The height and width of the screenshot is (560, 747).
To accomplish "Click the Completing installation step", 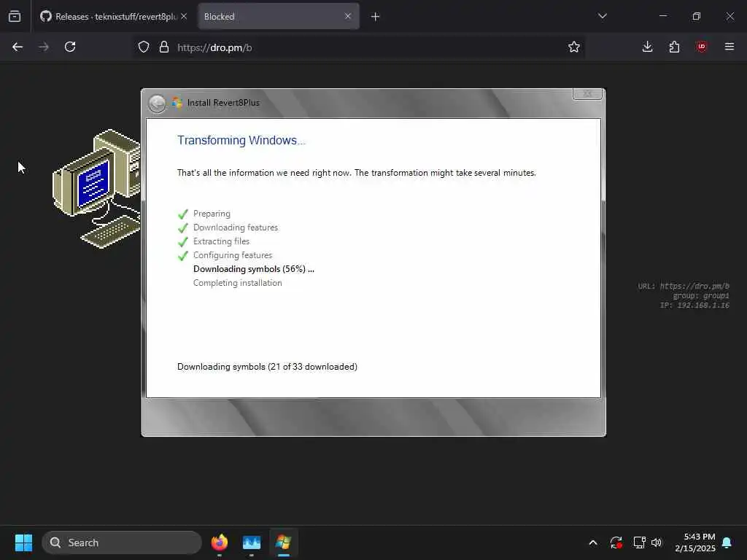I will [x=237, y=283].
